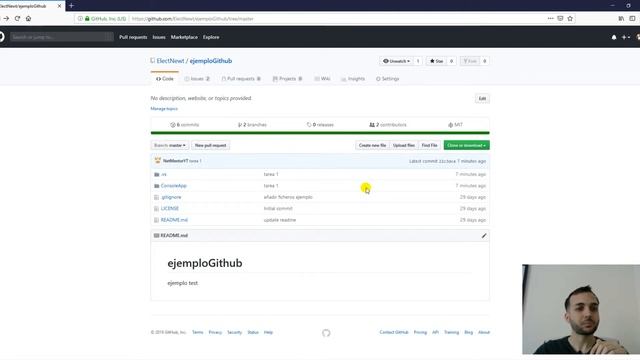Open the footer Contact GitHub link
Viewport: 640px width, 360px height.
tap(394, 332)
